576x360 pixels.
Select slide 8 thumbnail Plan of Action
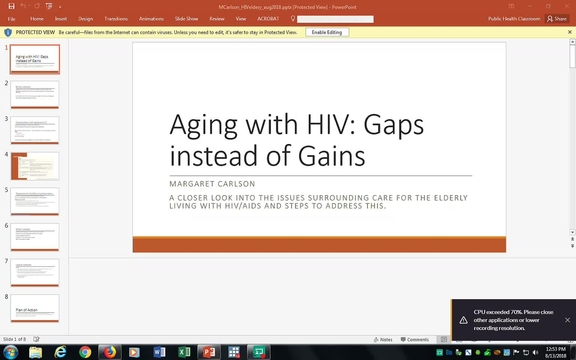coord(35,308)
